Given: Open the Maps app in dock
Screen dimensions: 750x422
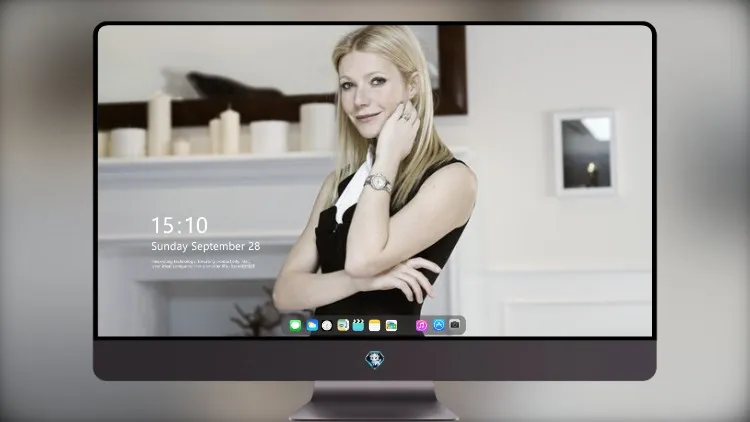Looking at the screenshot, I should 343,325.
